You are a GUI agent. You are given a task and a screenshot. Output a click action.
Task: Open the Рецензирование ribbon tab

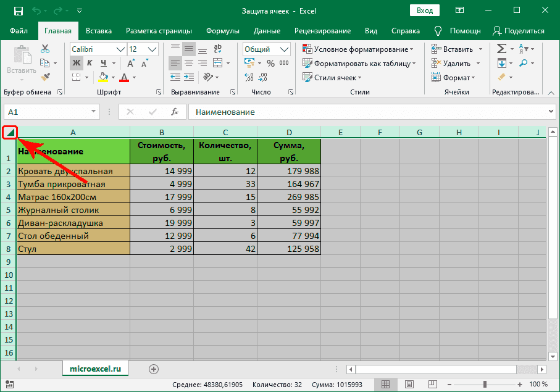tap(322, 30)
